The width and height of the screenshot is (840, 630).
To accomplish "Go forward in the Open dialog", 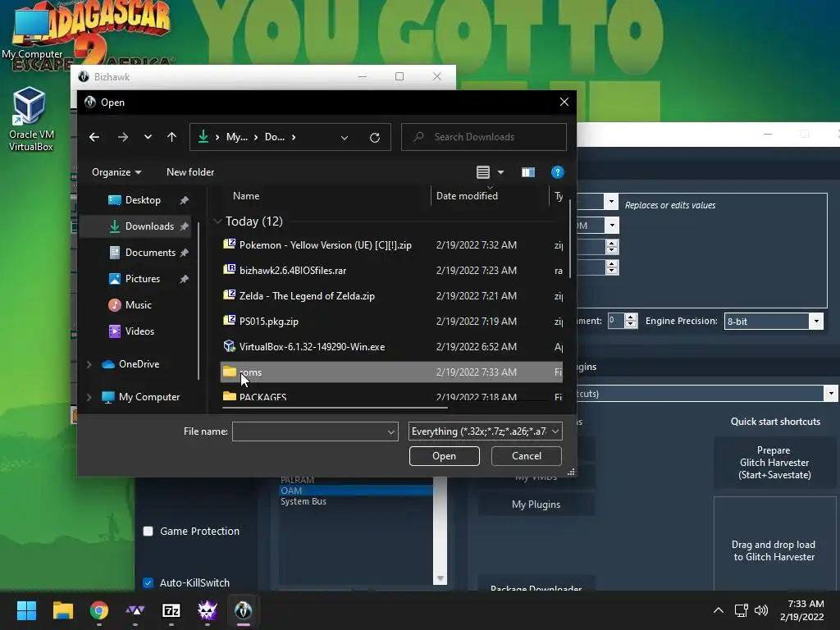I will 123,137.
